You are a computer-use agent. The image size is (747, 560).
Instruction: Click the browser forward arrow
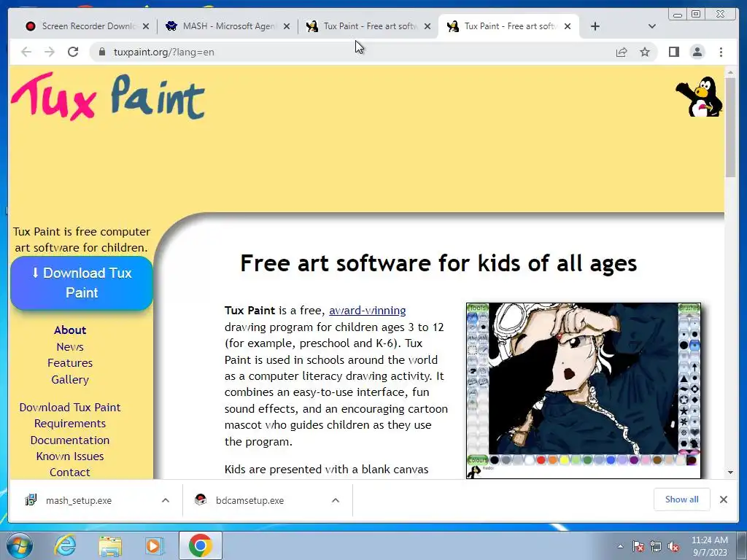[x=50, y=52]
